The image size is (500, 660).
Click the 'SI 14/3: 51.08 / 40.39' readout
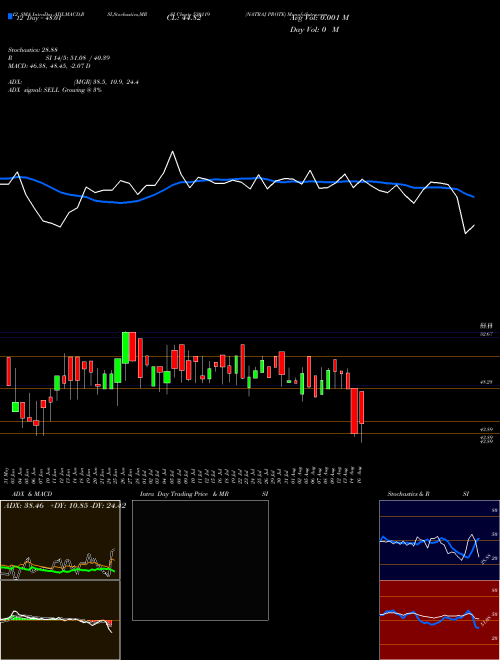click(x=78, y=58)
